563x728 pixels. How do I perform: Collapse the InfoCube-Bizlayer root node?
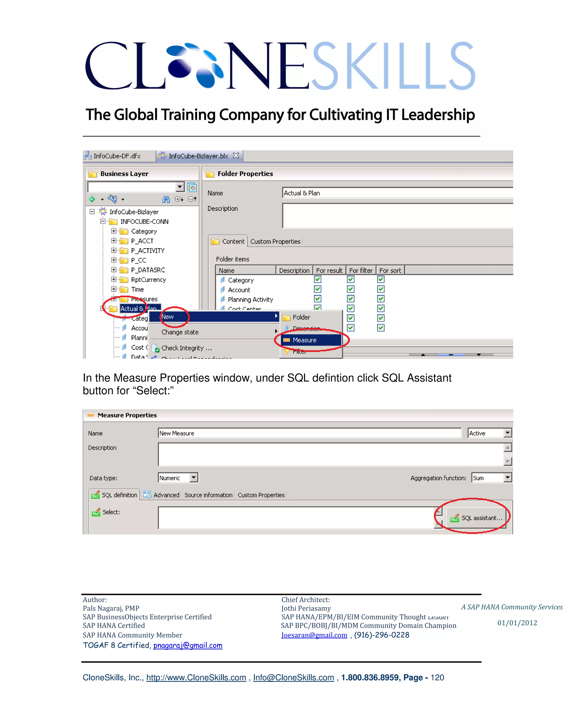pyautogui.click(x=92, y=212)
